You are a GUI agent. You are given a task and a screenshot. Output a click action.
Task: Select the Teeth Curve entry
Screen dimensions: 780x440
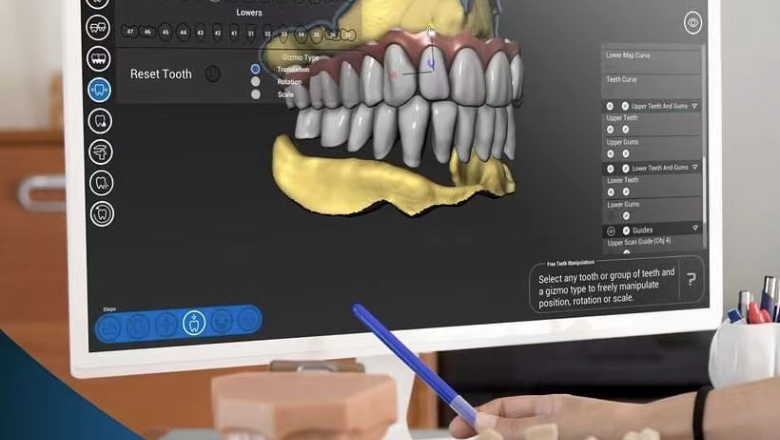pyautogui.click(x=621, y=79)
